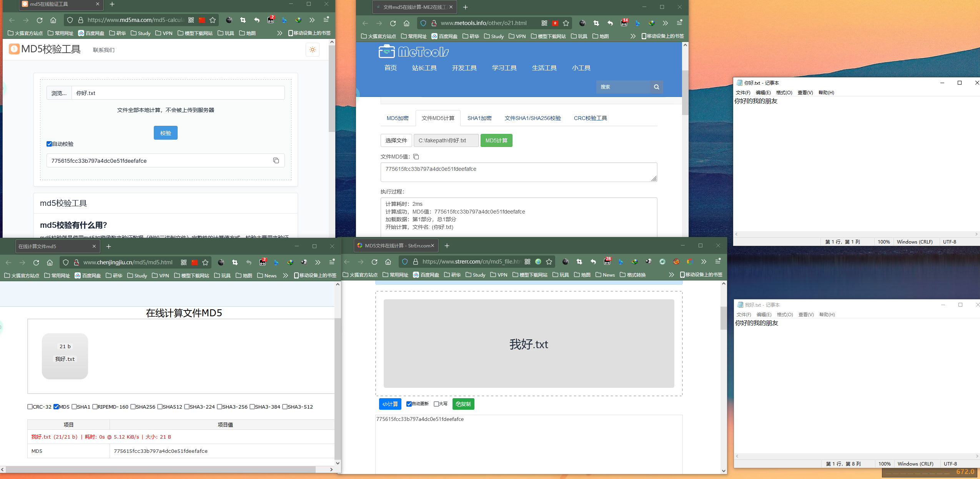Click the 首页 menu item on MeTools
980x479 pixels.
[389, 68]
